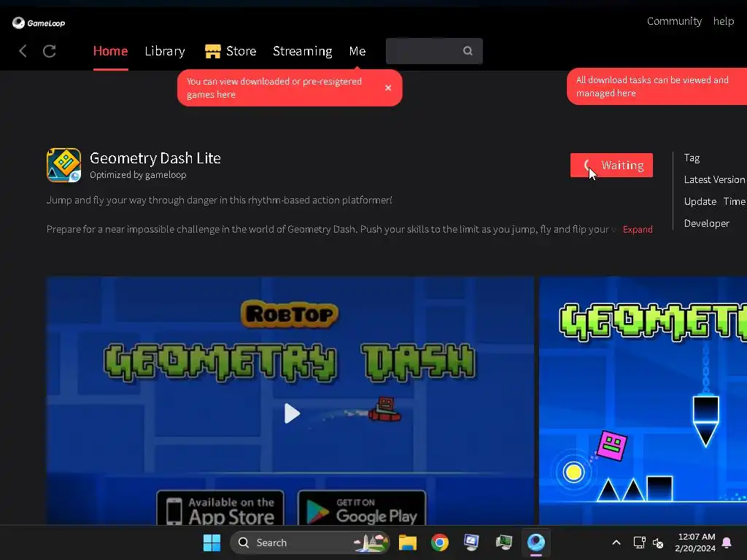
Task: Dismiss the downloaded games tooltip
Action: click(388, 87)
